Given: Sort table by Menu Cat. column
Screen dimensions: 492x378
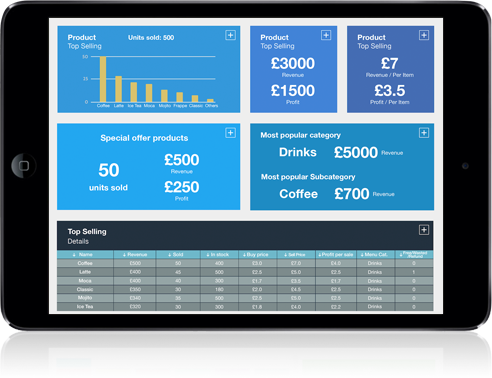Looking at the screenshot, I should coord(375,254).
